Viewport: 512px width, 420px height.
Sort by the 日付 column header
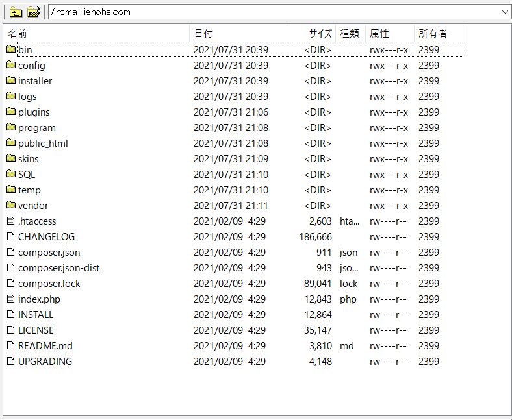(238, 33)
